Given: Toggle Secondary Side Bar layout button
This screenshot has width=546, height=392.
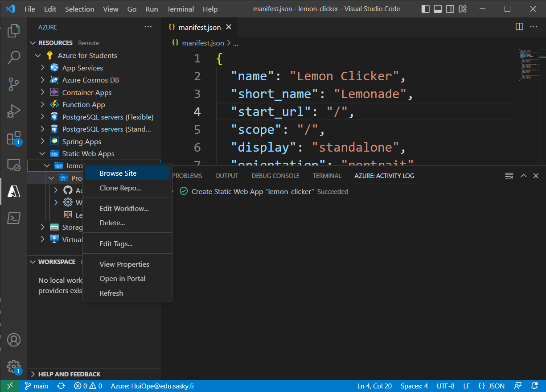Looking at the screenshot, I should coord(451,9).
